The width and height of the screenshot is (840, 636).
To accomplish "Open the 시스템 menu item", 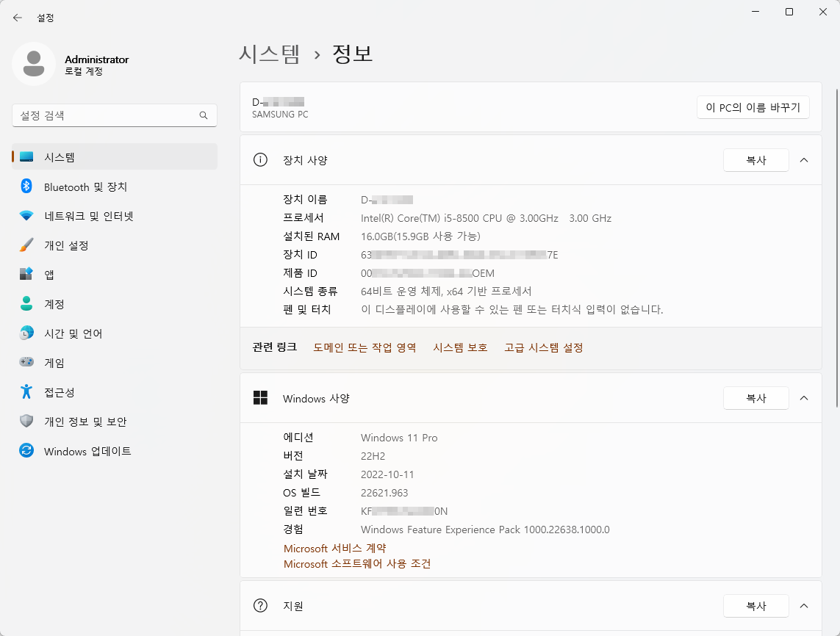I will (115, 157).
